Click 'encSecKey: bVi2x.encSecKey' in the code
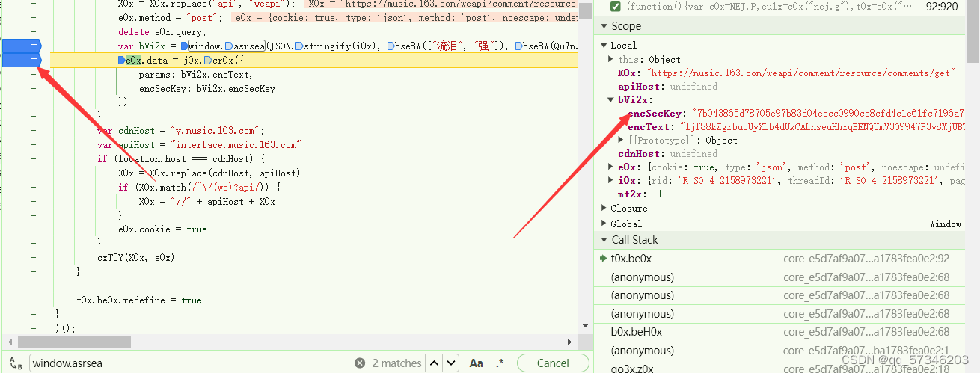This screenshot has height=373, width=980. [207, 88]
